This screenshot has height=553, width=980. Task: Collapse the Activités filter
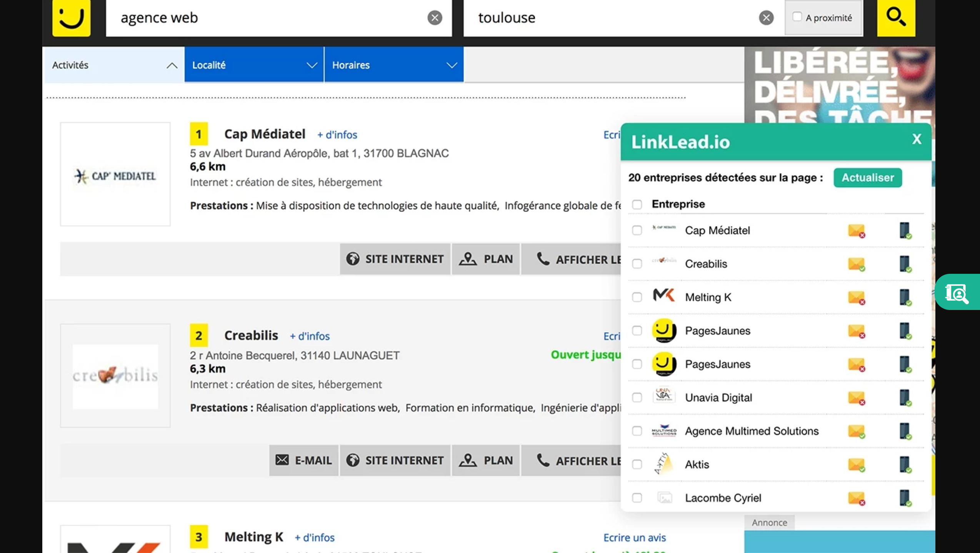(x=114, y=65)
